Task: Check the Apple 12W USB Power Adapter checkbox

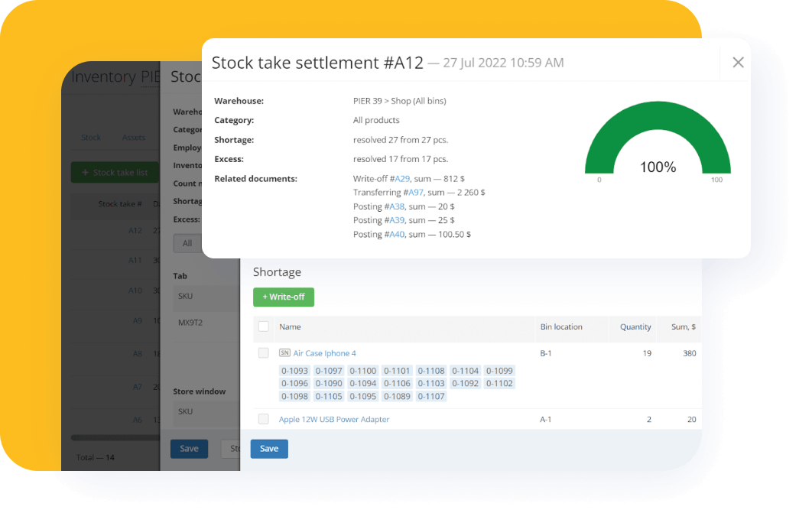Action: pos(264,419)
